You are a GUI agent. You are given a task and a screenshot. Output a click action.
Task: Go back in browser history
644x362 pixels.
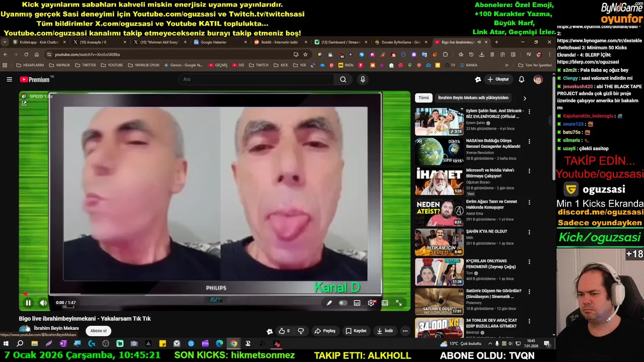[6, 54]
